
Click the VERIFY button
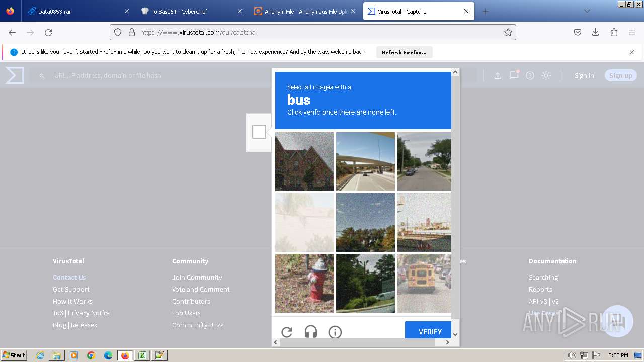428,331
